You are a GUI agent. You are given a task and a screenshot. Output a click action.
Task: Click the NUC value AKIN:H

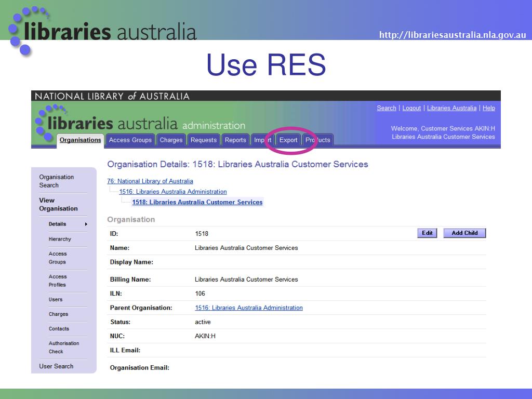tap(205, 336)
